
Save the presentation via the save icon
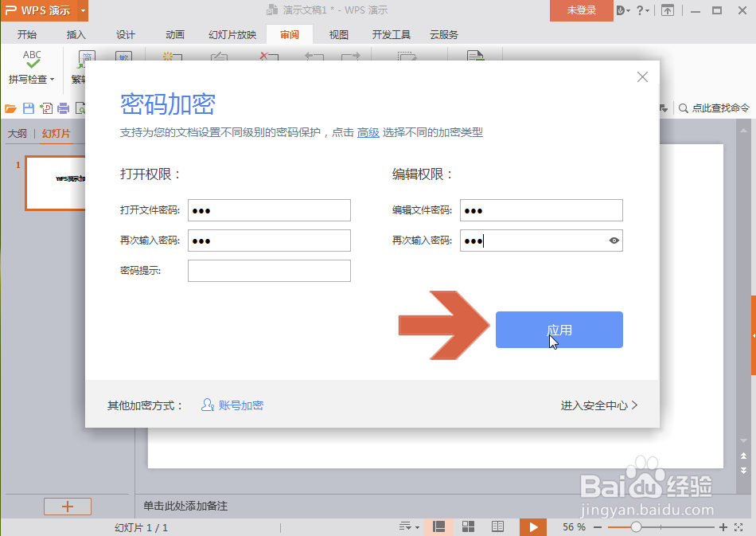click(29, 108)
